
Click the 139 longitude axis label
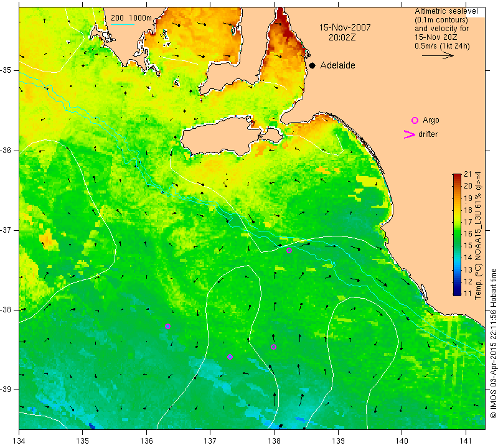(x=338, y=441)
